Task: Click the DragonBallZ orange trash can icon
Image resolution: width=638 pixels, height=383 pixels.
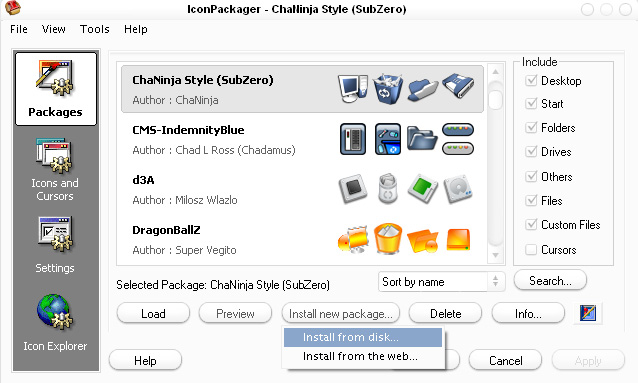Action: [387, 239]
